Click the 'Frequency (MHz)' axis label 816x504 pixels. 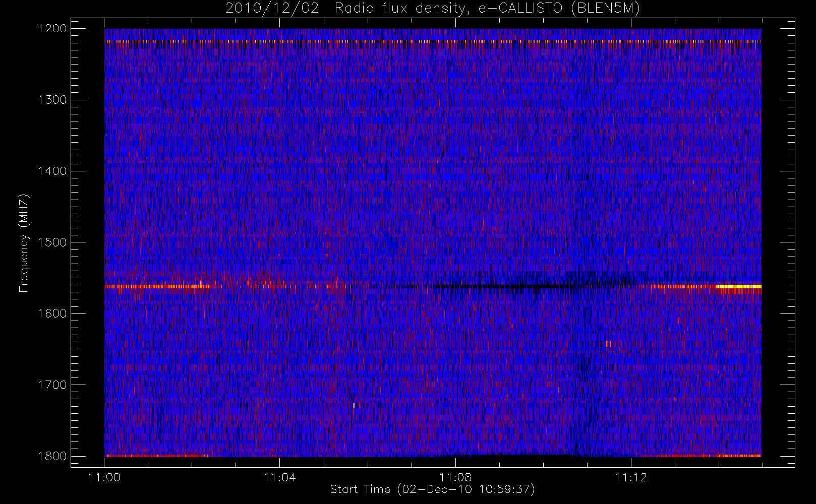point(24,243)
